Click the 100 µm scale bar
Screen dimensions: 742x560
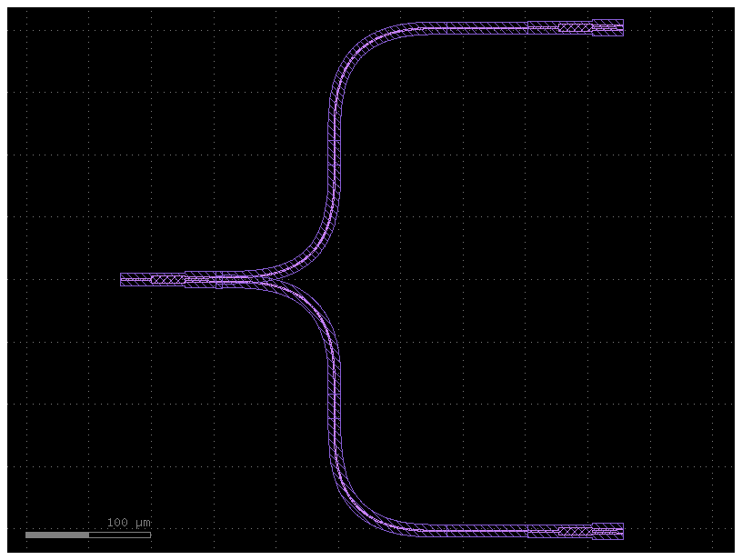point(86,535)
